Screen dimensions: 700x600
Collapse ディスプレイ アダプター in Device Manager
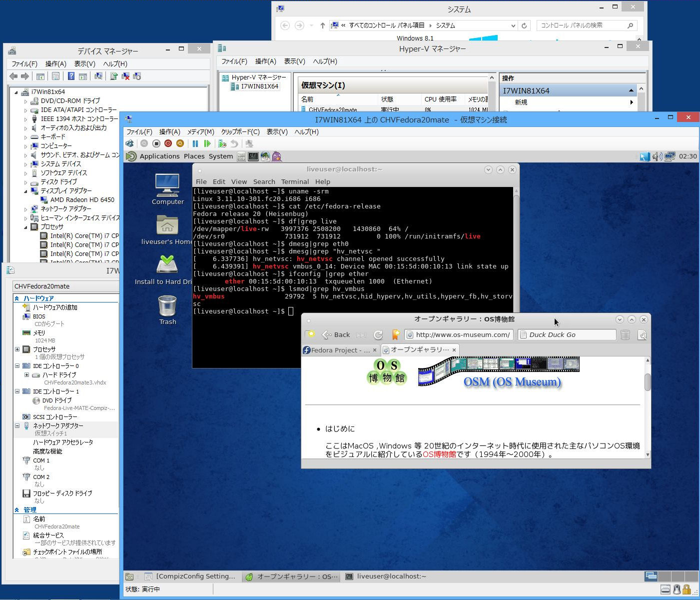pos(25,191)
